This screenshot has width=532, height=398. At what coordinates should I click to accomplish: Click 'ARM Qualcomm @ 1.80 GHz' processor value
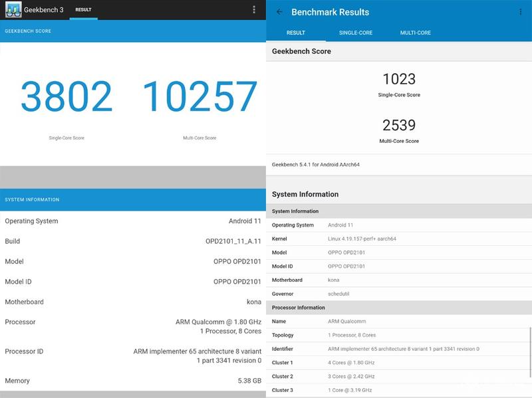[218, 322]
